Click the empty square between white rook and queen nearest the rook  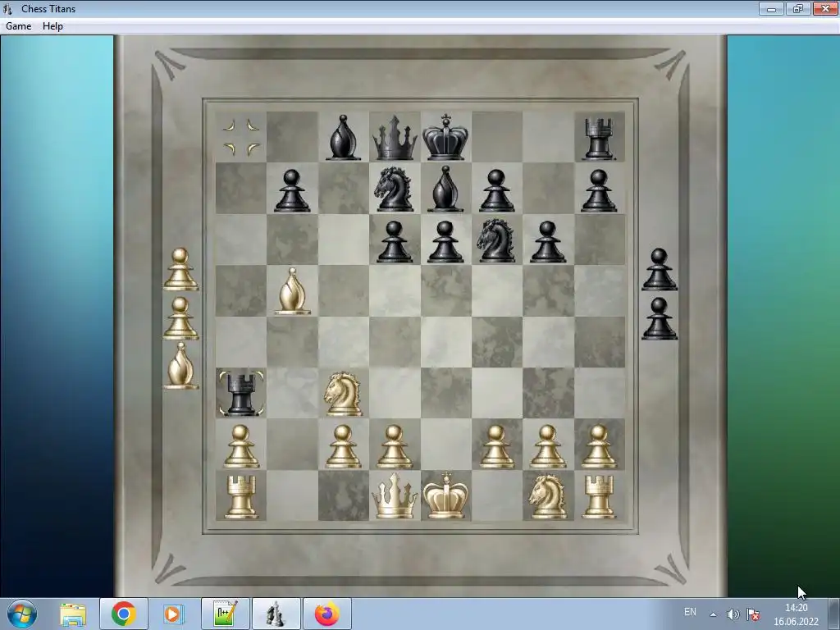pos(293,495)
